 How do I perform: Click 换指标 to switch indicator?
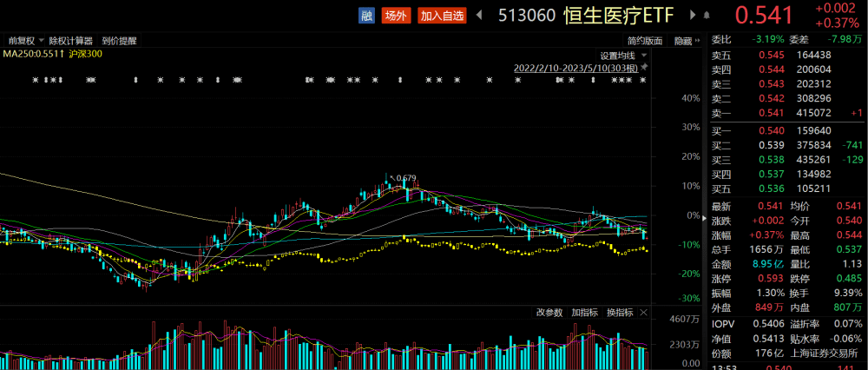(619, 312)
